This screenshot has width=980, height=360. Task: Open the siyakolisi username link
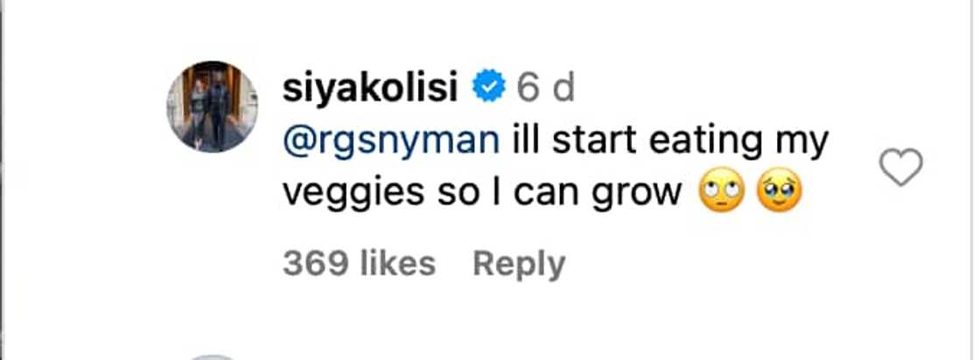[x=373, y=87]
